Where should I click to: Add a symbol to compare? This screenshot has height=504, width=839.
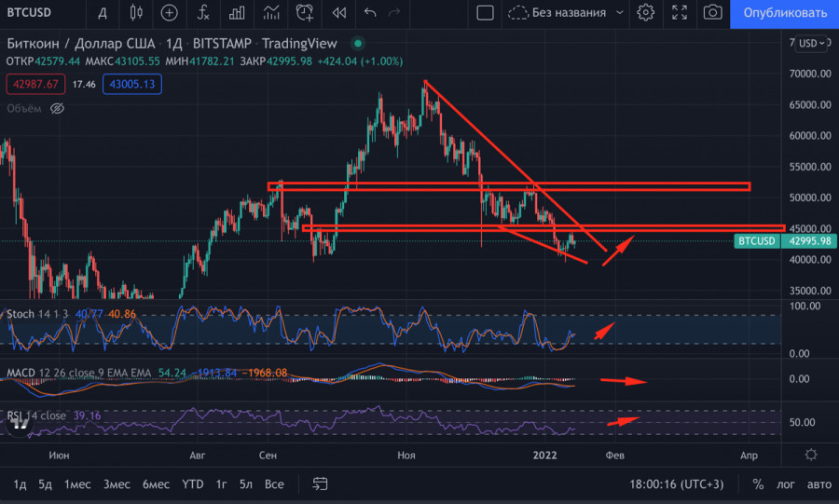[169, 12]
